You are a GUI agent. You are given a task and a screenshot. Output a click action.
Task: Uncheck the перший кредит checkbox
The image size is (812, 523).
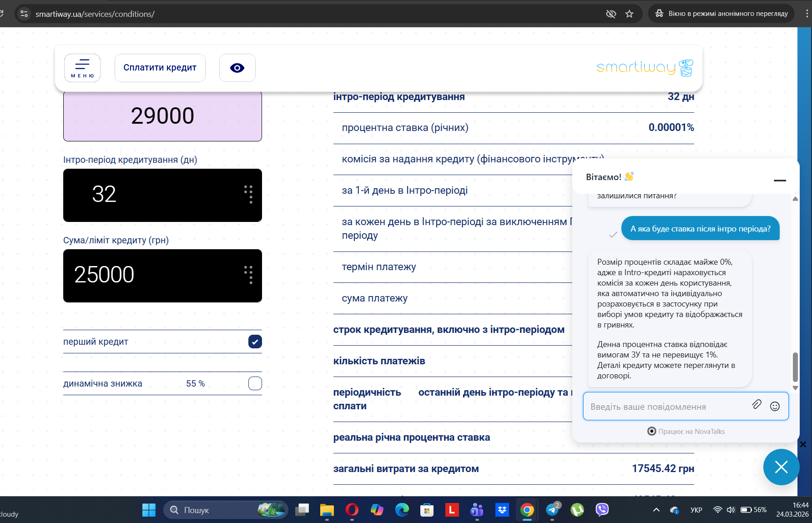(x=255, y=342)
